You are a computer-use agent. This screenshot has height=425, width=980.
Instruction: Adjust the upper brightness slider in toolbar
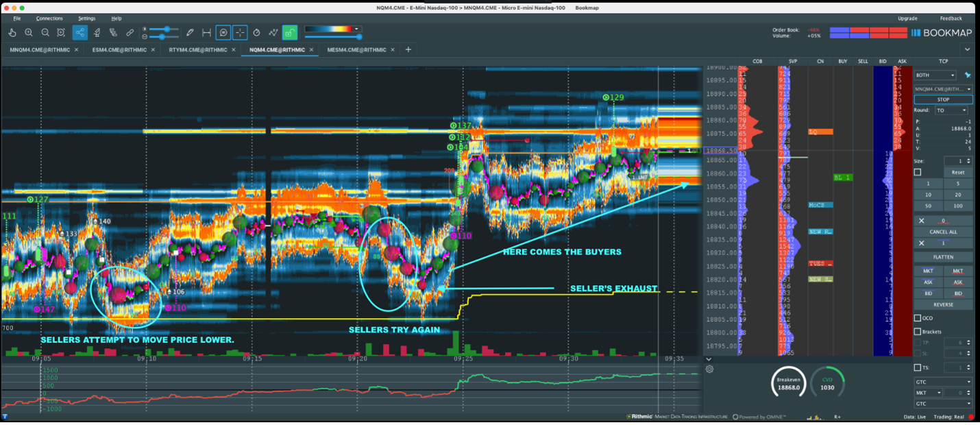(x=164, y=29)
